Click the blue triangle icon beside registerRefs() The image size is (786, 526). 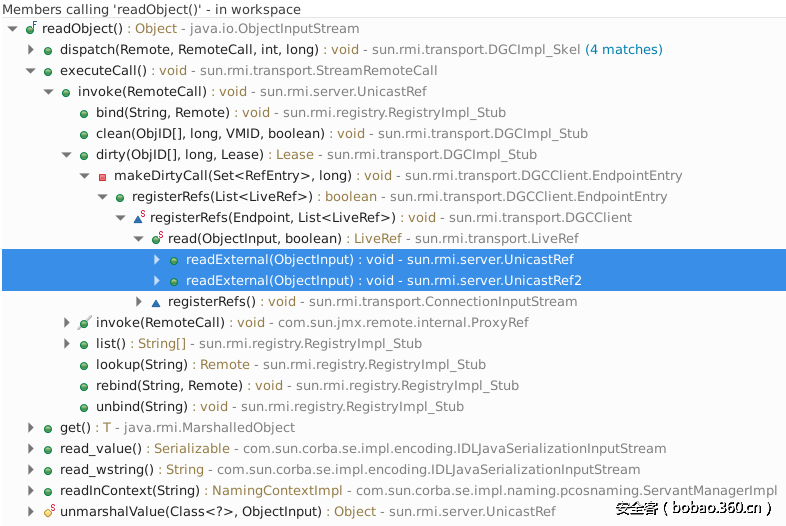coord(156,302)
